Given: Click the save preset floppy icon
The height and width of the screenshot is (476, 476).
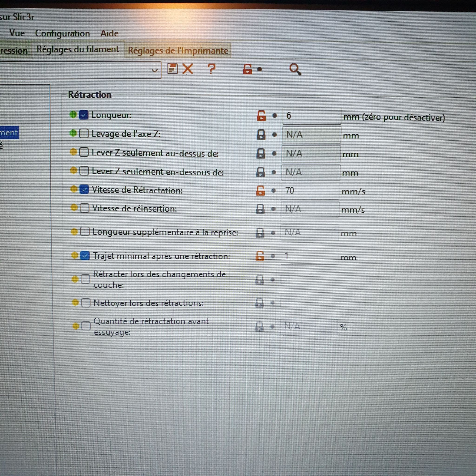Looking at the screenshot, I should pyautogui.click(x=172, y=69).
